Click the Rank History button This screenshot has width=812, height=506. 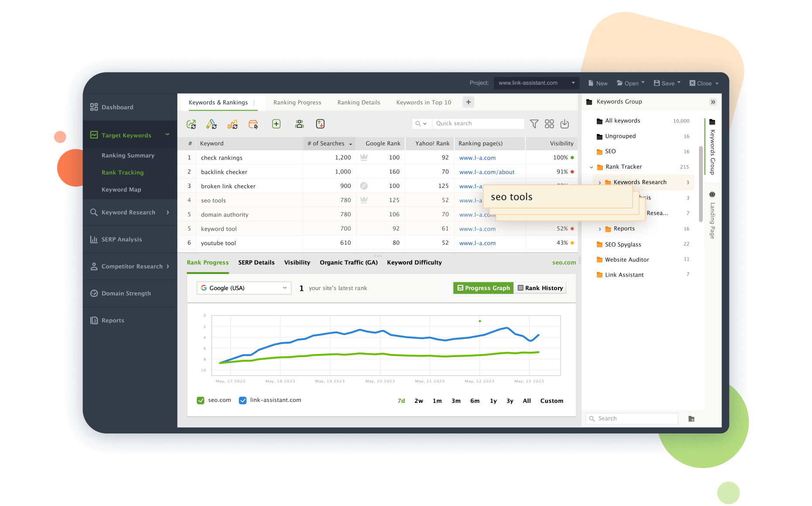(540, 288)
